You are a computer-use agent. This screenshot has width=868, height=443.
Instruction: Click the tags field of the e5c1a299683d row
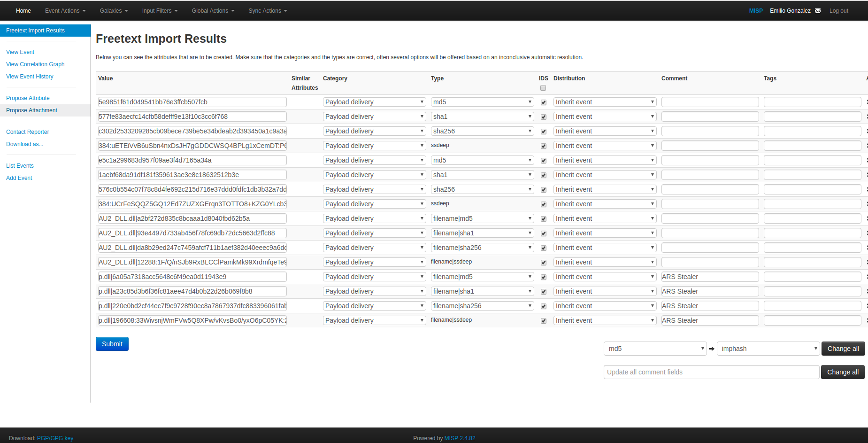point(812,160)
